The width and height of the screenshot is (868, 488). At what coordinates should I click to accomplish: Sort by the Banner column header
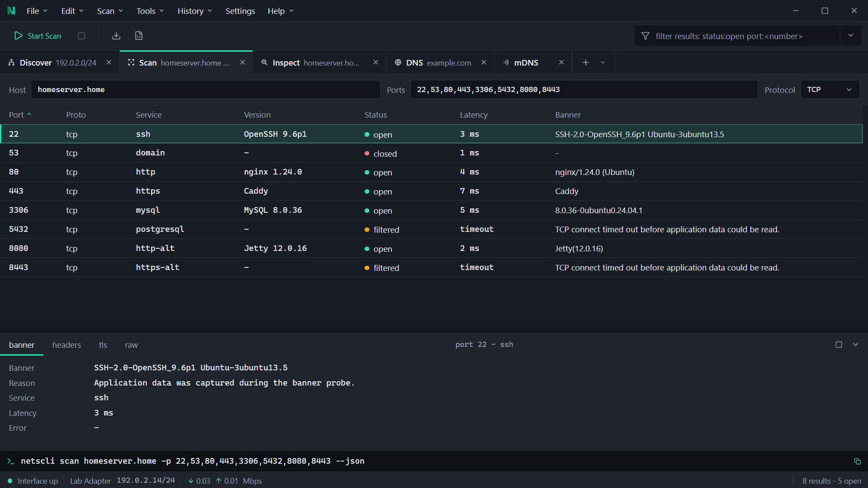[x=568, y=115]
